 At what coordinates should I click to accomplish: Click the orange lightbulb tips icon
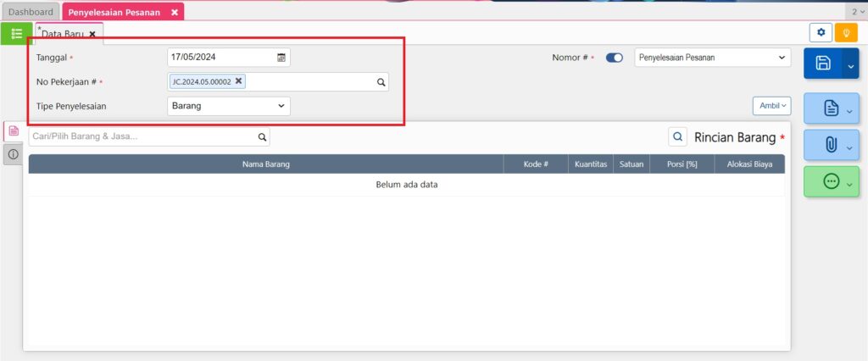[x=846, y=33]
